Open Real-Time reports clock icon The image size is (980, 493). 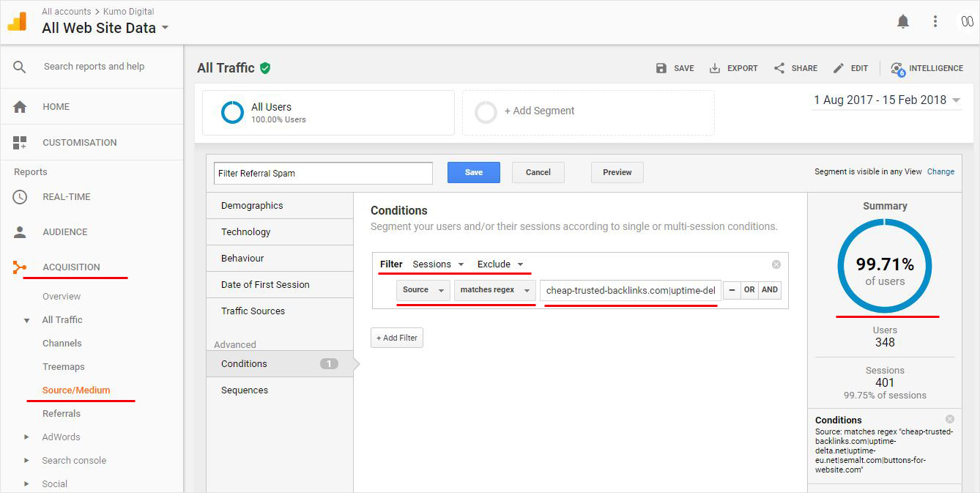(x=20, y=197)
